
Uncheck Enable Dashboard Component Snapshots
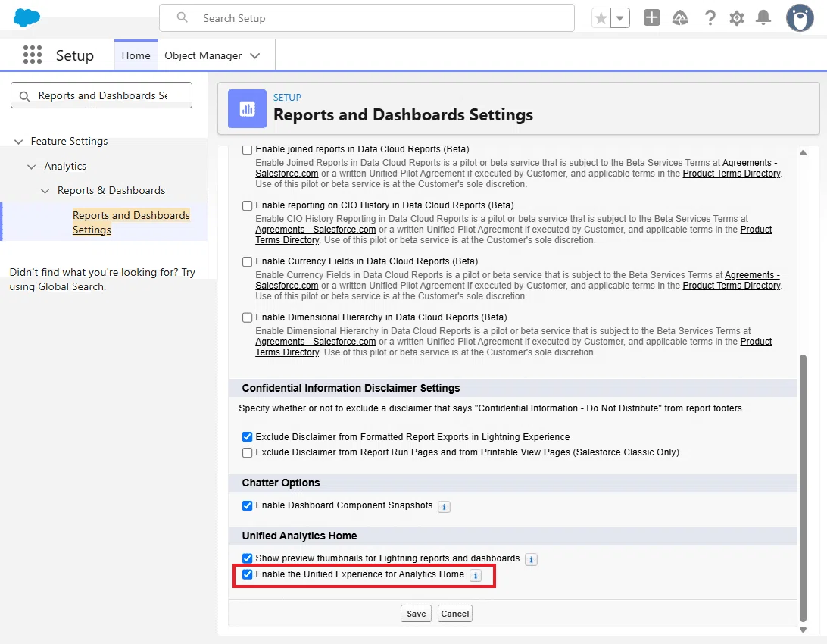pyautogui.click(x=247, y=506)
